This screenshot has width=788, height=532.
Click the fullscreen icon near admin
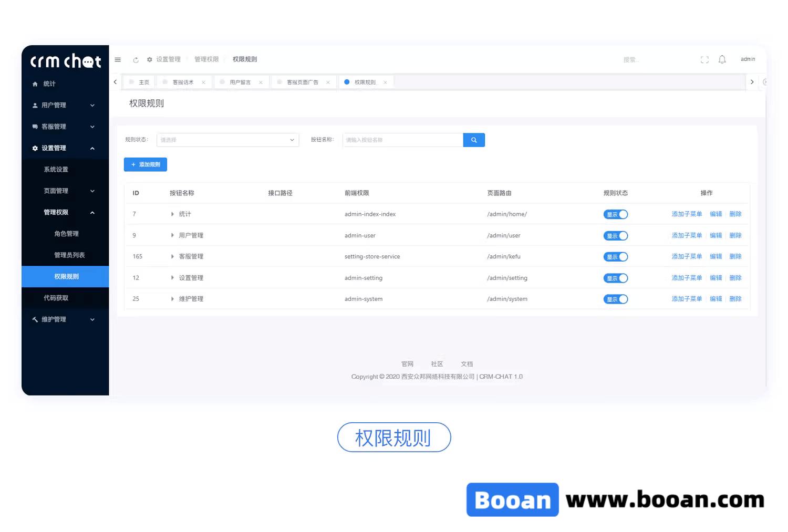tap(704, 59)
